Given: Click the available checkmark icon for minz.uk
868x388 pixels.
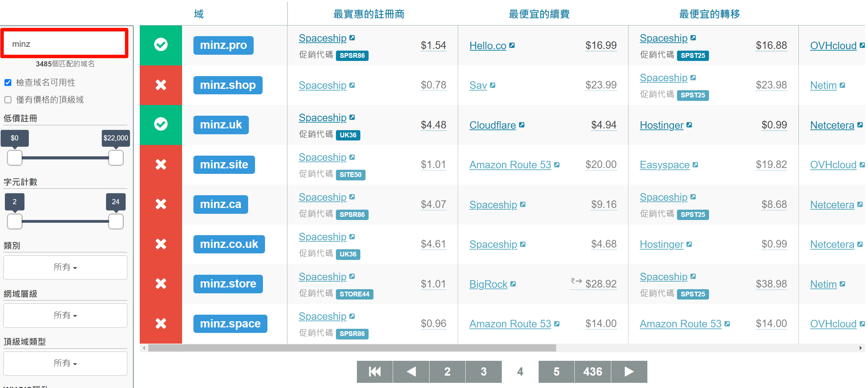Looking at the screenshot, I should (x=161, y=124).
